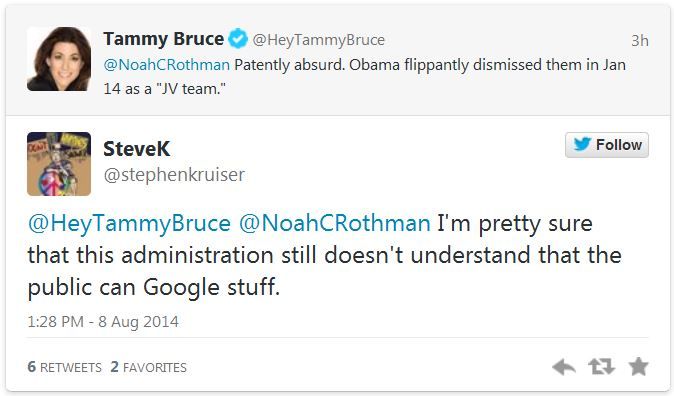The image size is (674, 396).
Task: Visit the gray @HeyTammyBruce handle in header
Action: tap(319, 40)
